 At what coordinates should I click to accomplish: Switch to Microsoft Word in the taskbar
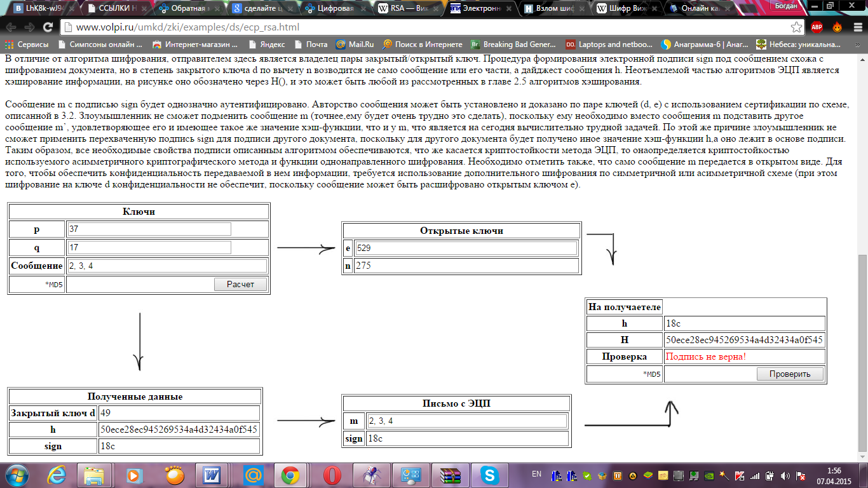point(212,475)
